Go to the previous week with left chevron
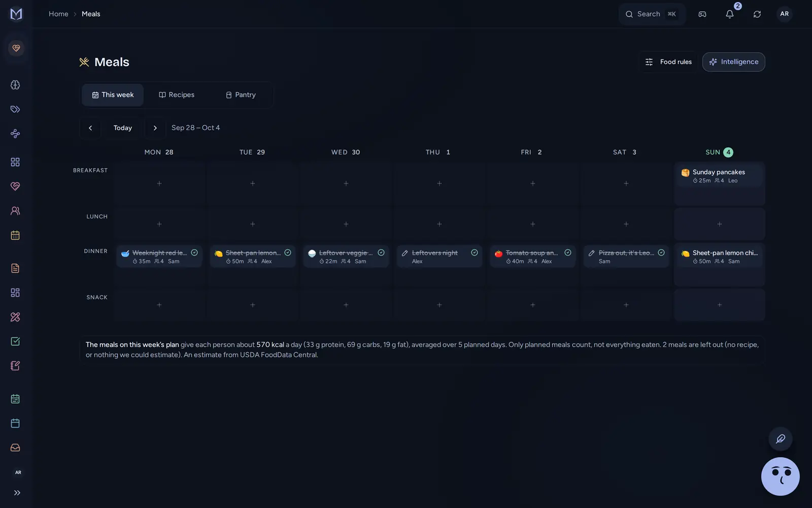 coord(90,128)
